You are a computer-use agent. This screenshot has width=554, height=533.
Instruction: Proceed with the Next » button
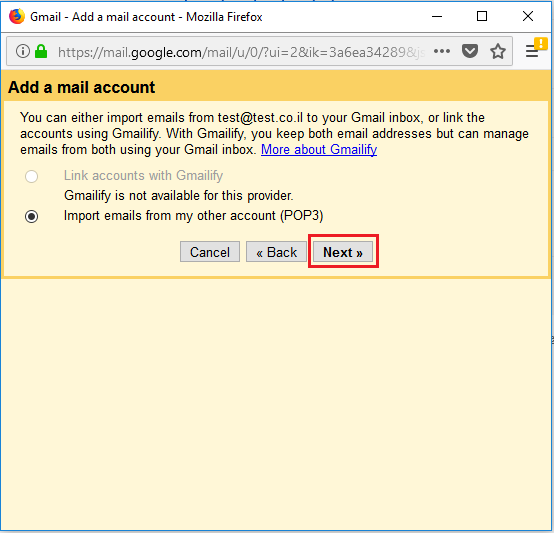[343, 252]
